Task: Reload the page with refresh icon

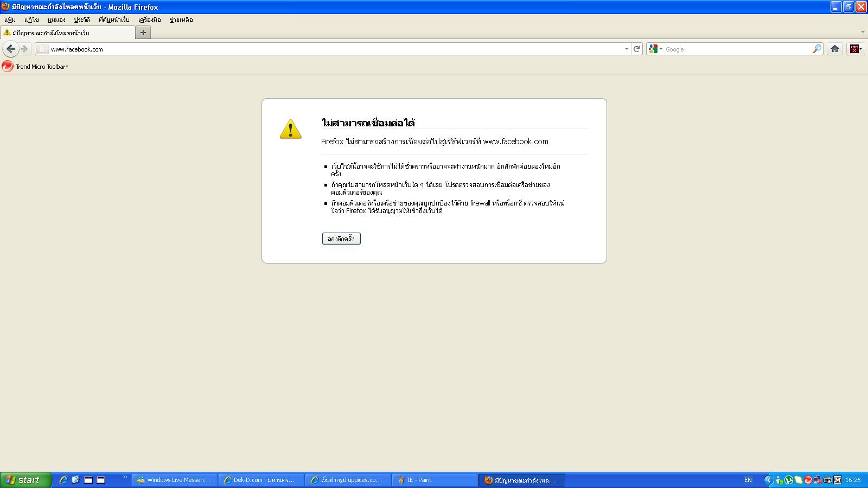Action: [x=637, y=49]
